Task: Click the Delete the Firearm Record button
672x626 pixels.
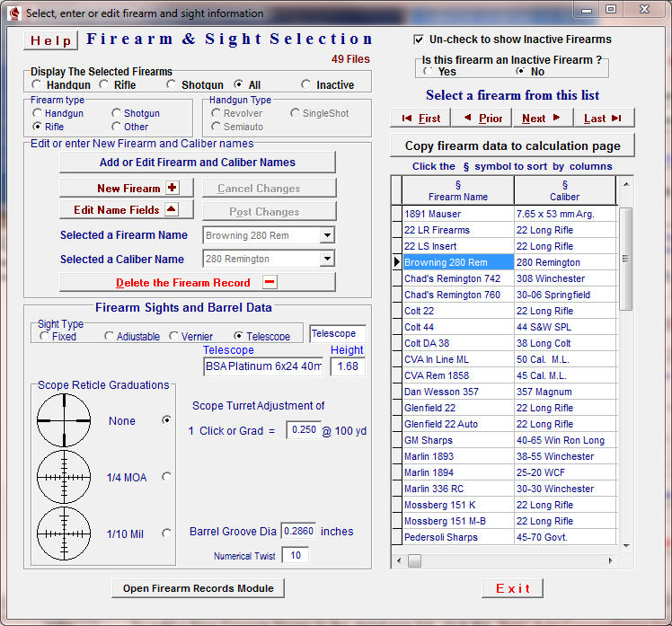Action: tap(198, 282)
